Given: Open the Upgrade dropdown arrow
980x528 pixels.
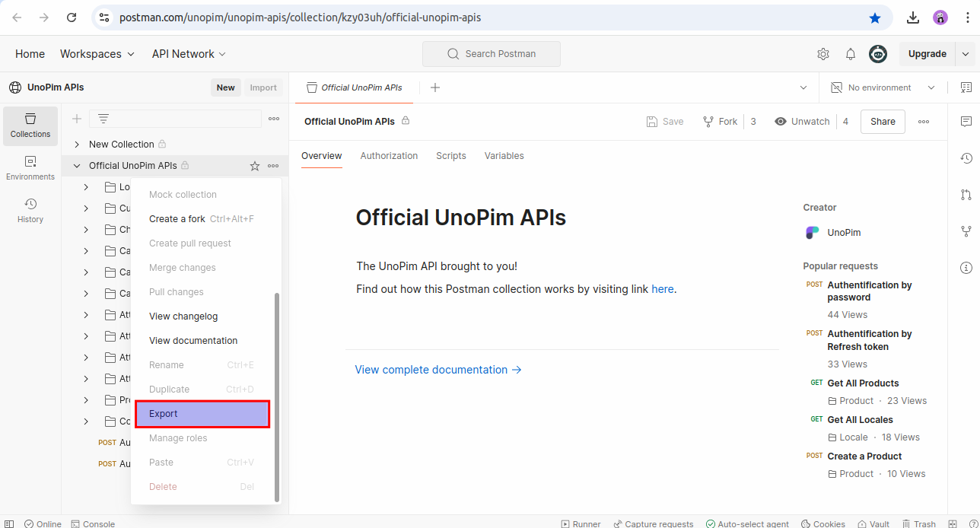Looking at the screenshot, I should [966, 54].
